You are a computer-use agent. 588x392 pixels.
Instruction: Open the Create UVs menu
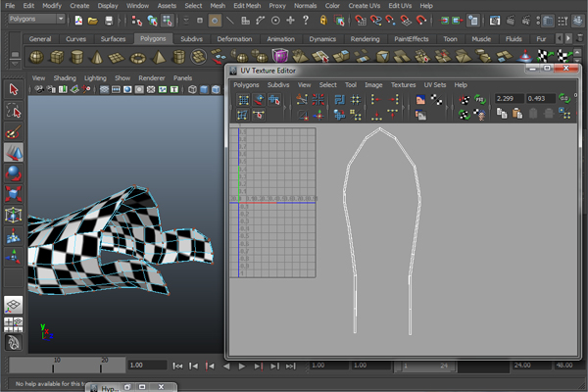(x=365, y=6)
